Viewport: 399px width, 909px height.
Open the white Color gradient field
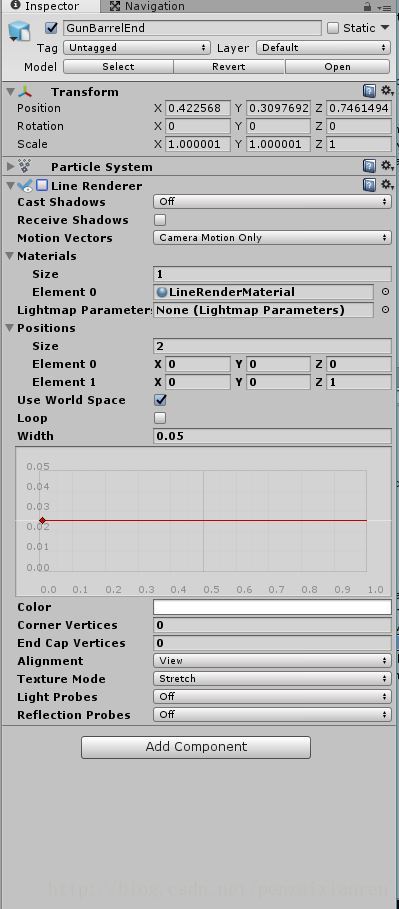[x=272, y=607]
